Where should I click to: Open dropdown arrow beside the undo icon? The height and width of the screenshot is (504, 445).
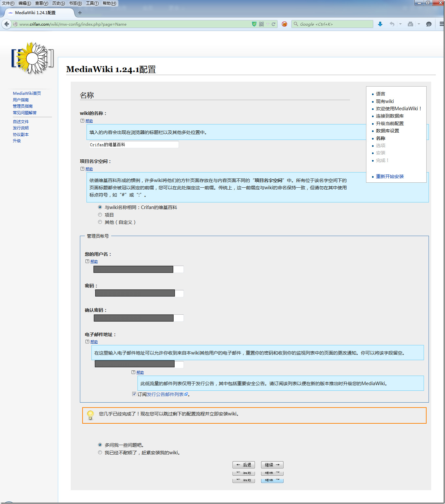[400, 24]
